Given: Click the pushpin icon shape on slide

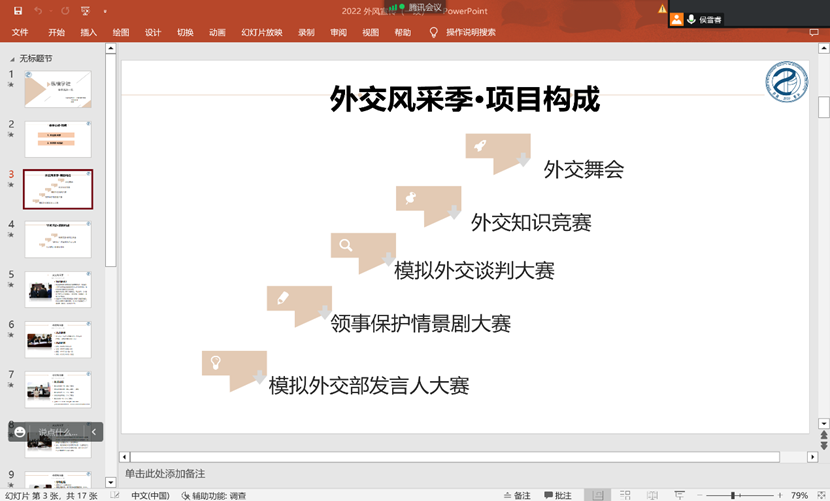Looking at the screenshot, I should pos(411,198).
